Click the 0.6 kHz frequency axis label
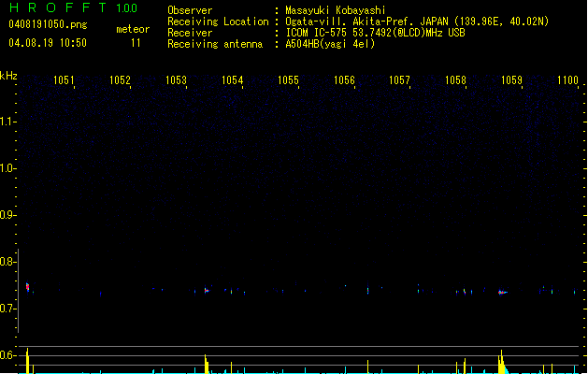The height and width of the screenshot is (374, 588). tap(7, 355)
